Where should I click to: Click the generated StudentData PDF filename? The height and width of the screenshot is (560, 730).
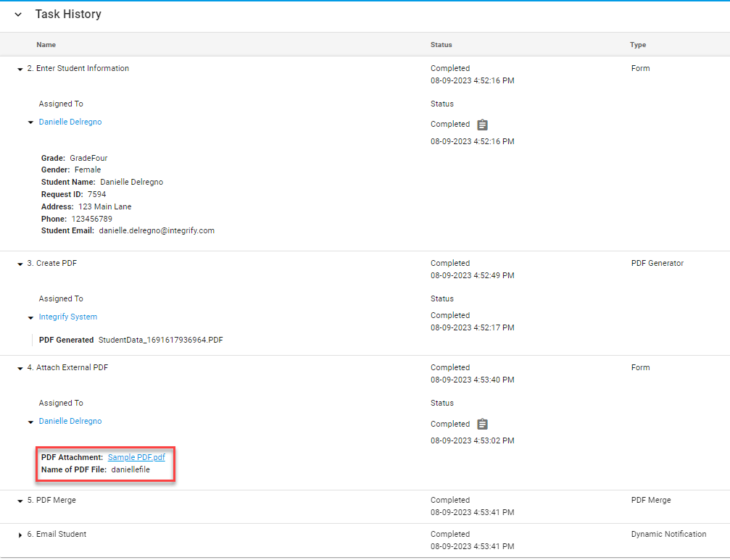(160, 340)
